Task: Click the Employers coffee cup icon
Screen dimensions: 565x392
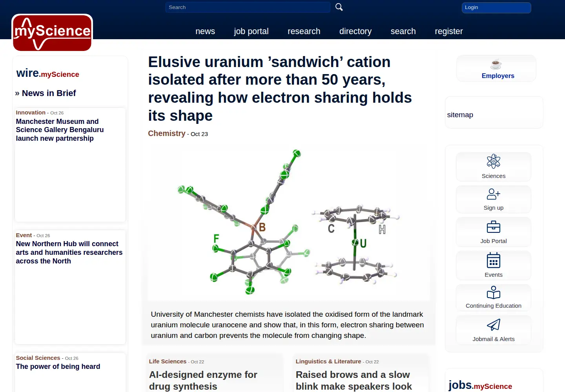Action: click(x=496, y=64)
